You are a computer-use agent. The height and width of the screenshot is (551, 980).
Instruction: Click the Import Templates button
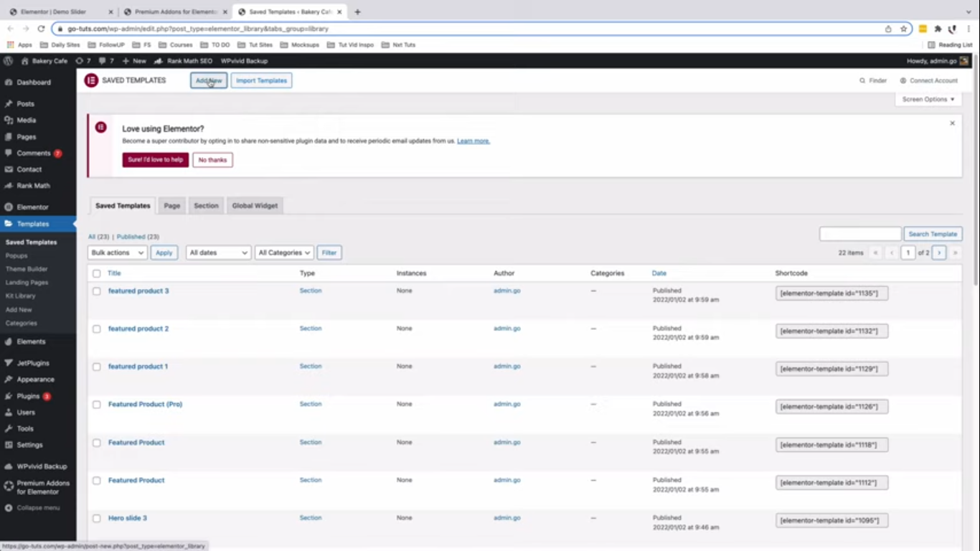point(261,80)
